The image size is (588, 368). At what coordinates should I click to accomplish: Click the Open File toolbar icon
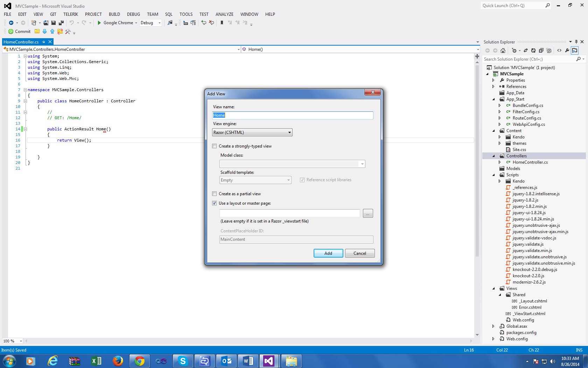pos(46,23)
